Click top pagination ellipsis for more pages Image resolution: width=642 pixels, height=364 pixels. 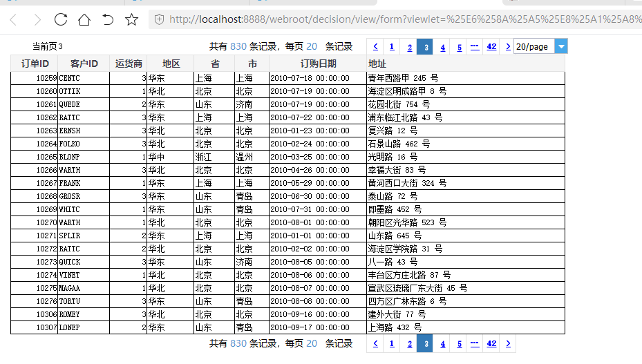click(475, 47)
